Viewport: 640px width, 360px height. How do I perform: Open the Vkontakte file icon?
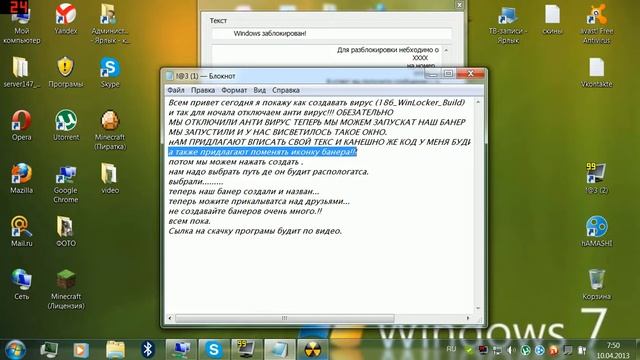click(596, 73)
